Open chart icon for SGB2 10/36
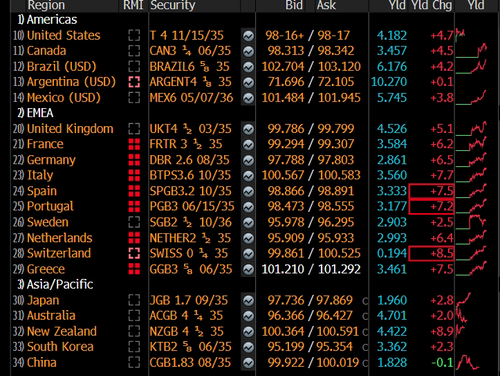The width and height of the screenshot is (500, 376). point(248,222)
